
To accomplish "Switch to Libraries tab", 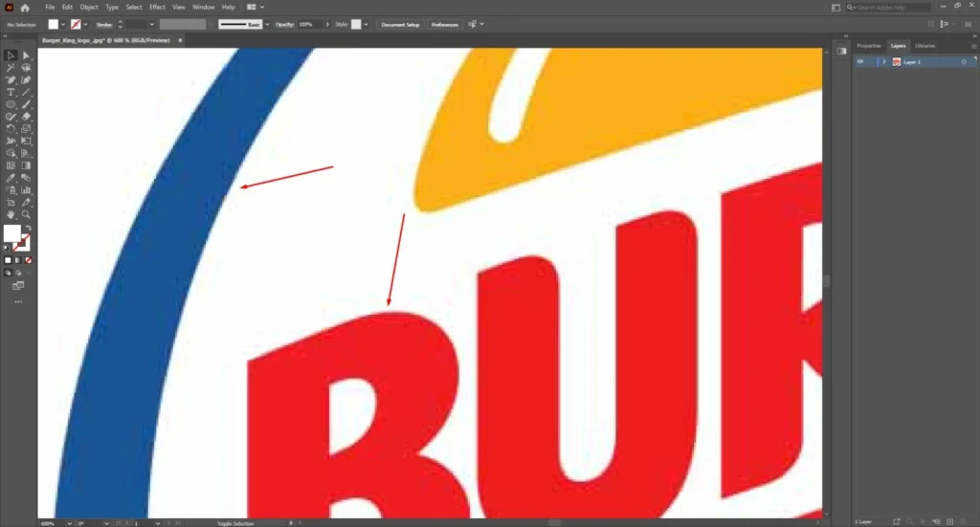I will pyautogui.click(x=925, y=46).
